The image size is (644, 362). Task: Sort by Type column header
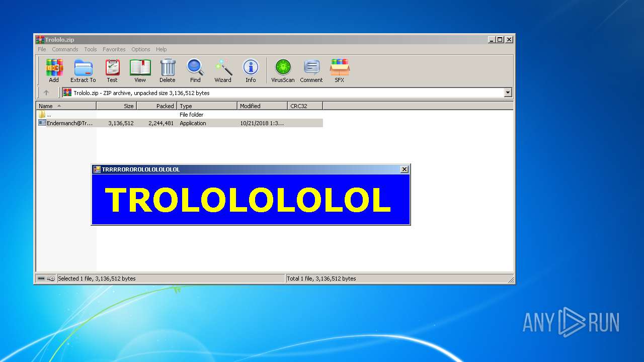207,106
